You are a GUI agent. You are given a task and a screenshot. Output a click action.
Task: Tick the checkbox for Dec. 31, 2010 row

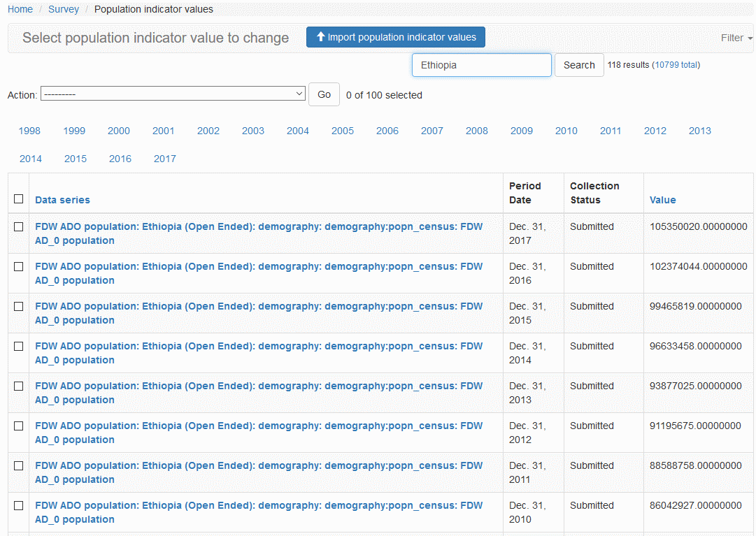[19, 506]
